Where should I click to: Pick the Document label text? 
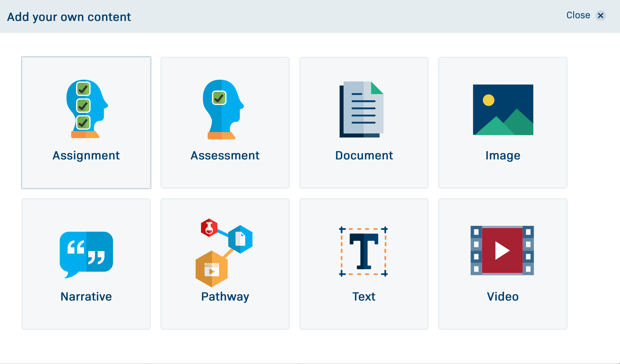[x=364, y=155]
